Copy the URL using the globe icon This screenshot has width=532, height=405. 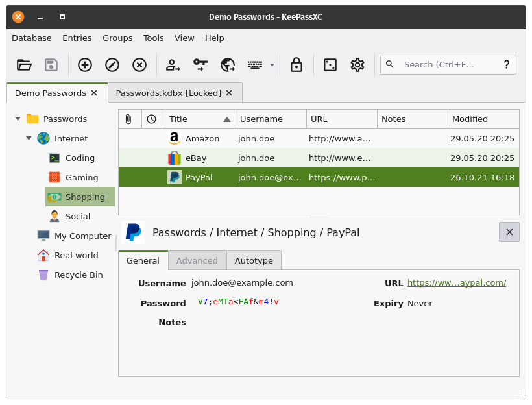point(226,64)
